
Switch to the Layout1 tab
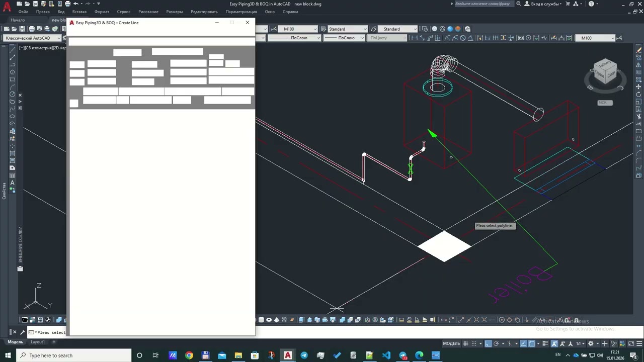tap(38, 342)
